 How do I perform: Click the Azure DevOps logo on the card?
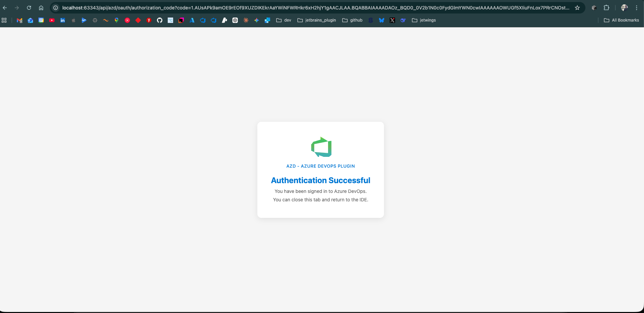click(321, 147)
